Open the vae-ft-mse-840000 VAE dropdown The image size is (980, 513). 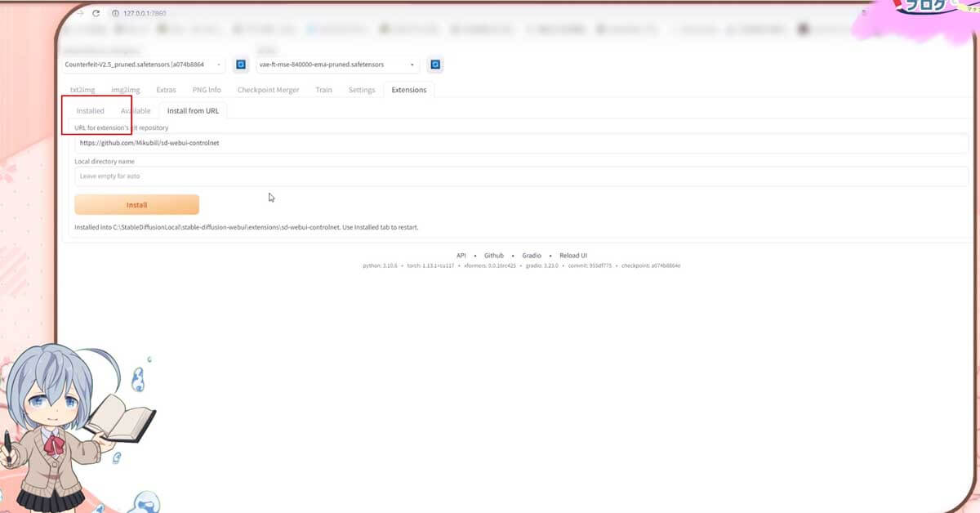335,65
